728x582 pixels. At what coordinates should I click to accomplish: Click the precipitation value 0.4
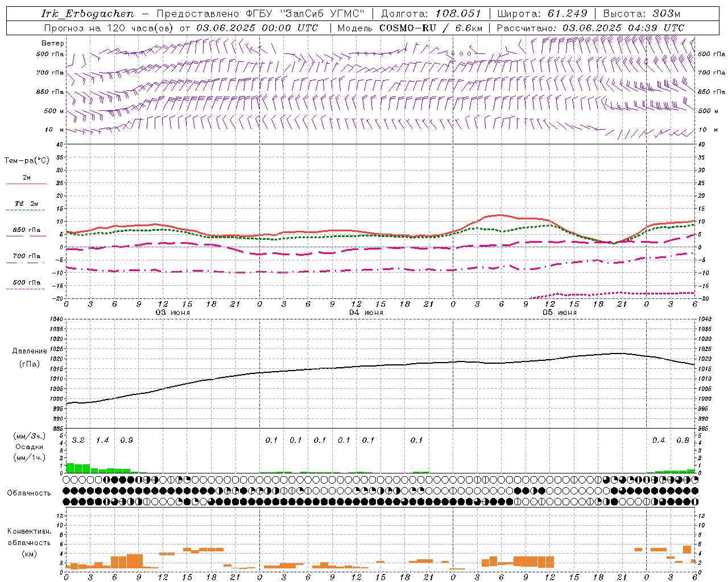(x=659, y=440)
